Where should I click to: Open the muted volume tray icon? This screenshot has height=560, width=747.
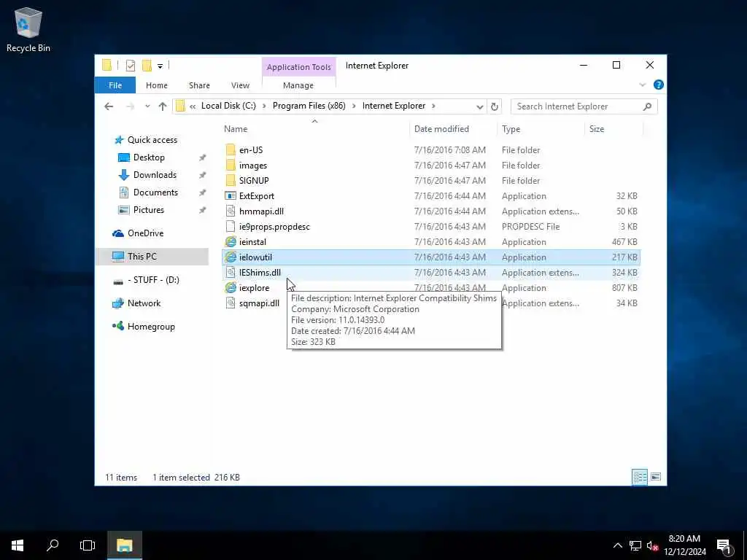coord(652,545)
